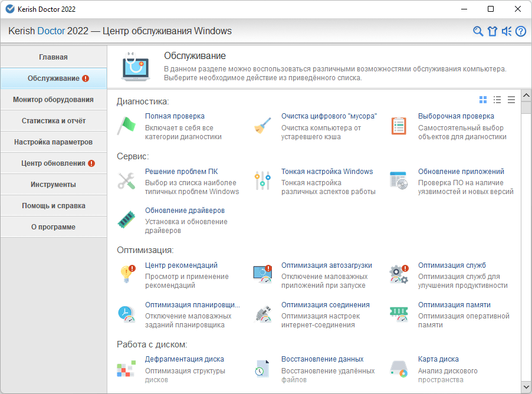532x394 pixels.
Task: Click the clock icon for Оптимизация планировщика
Action: click(127, 314)
